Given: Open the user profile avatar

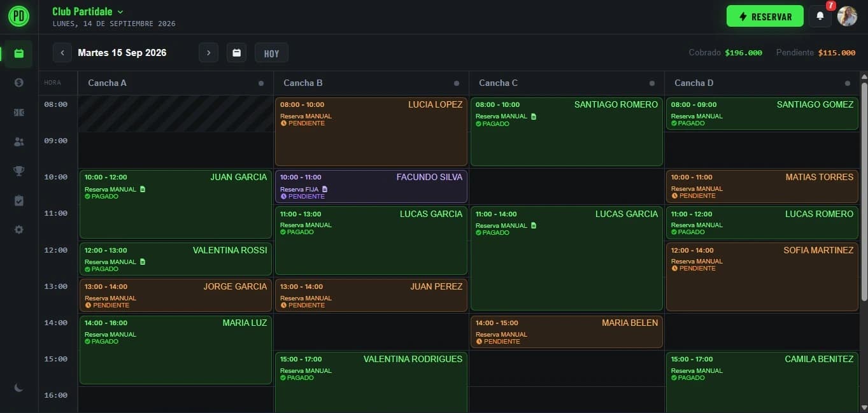Looking at the screenshot, I should (x=847, y=17).
